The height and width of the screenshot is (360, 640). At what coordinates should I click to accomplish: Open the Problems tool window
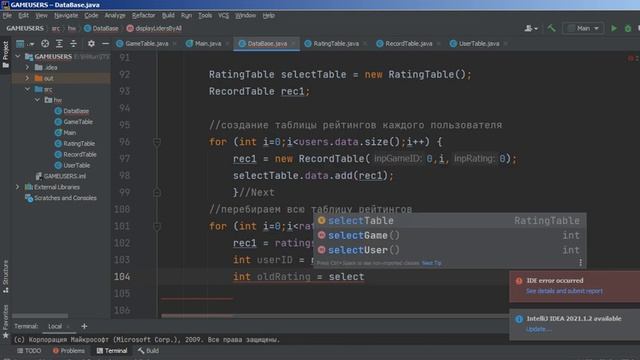click(x=68, y=351)
